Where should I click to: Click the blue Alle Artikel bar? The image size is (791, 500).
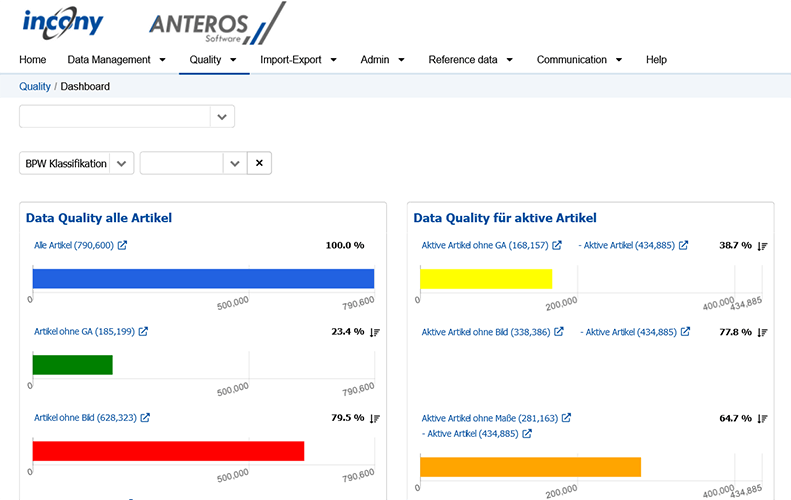click(203, 279)
